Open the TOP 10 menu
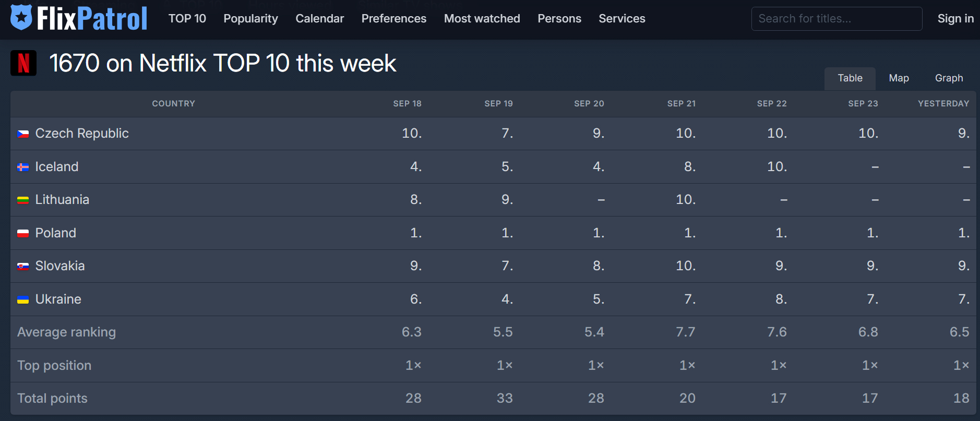Screen dimensions: 980x421 [187, 19]
